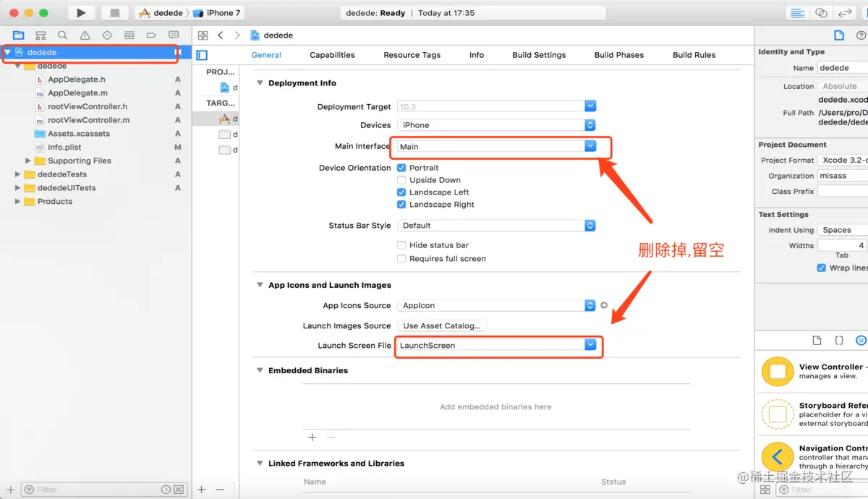Open the Debug navigator

(129, 35)
